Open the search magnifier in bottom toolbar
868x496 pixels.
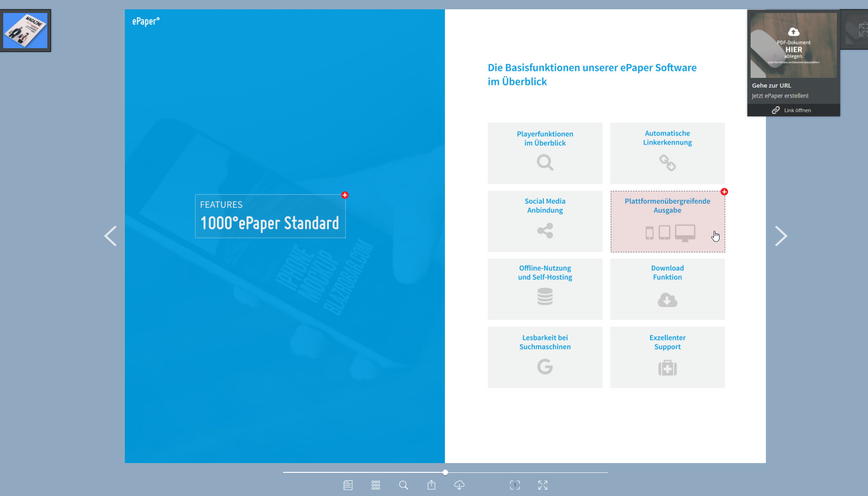pos(404,485)
